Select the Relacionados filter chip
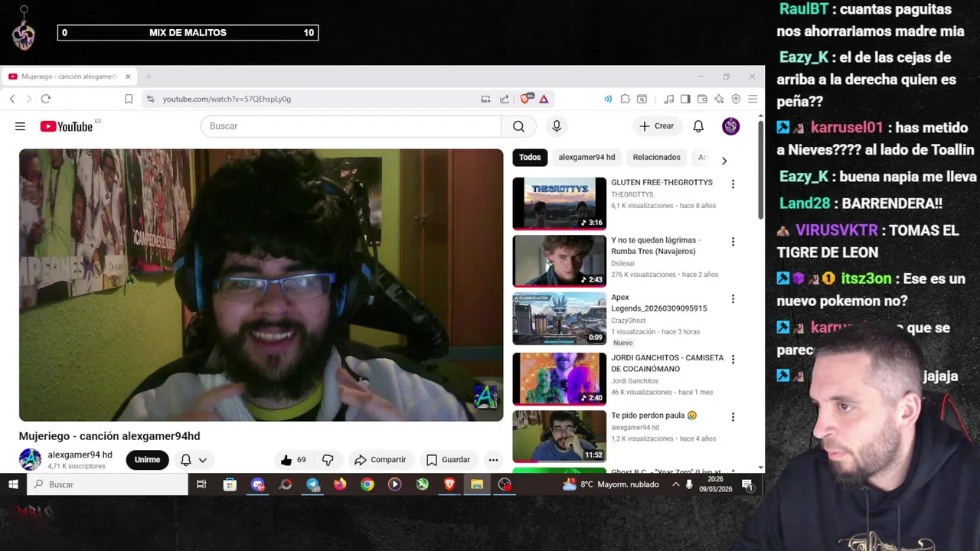The height and width of the screenshot is (551, 980). [x=656, y=158]
